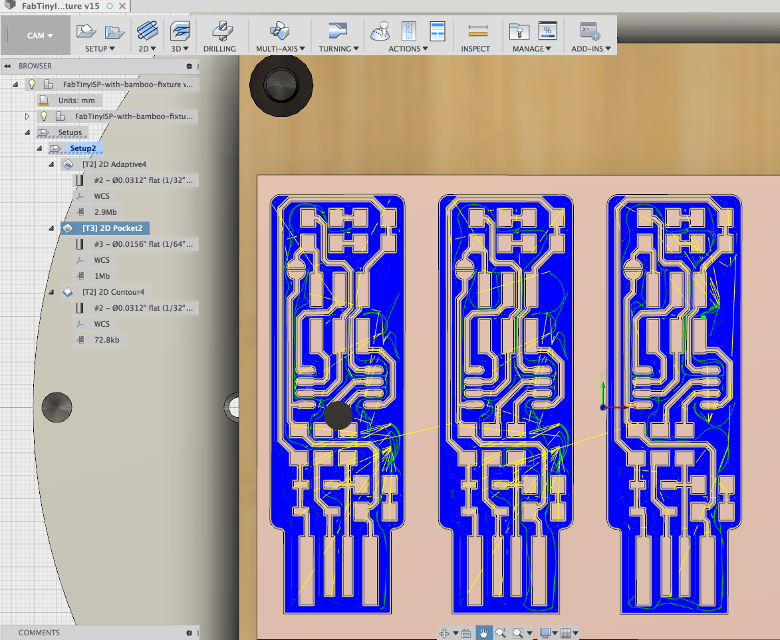780x640 pixels.
Task: Select the DRILLING label
Action: point(219,49)
